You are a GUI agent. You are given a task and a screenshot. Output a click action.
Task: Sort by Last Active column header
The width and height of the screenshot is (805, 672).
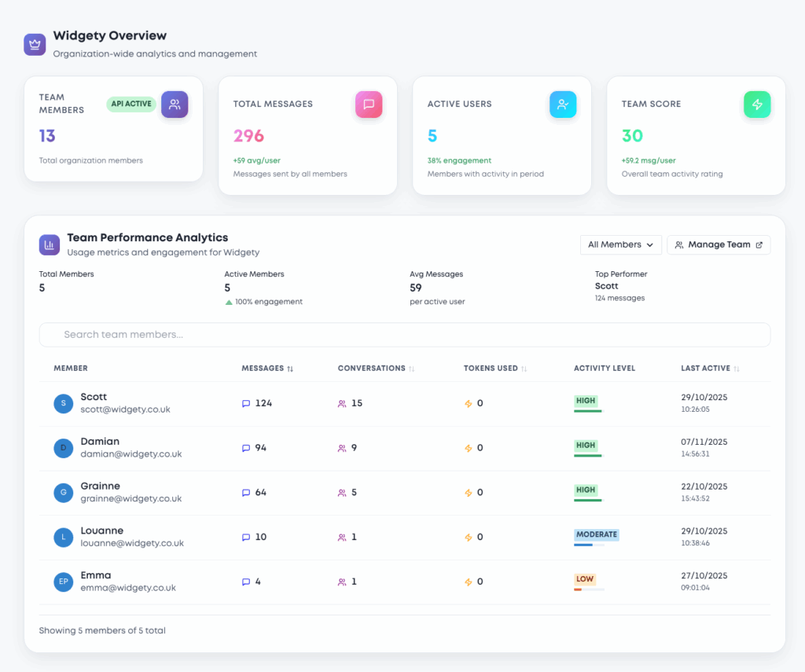coord(710,368)
